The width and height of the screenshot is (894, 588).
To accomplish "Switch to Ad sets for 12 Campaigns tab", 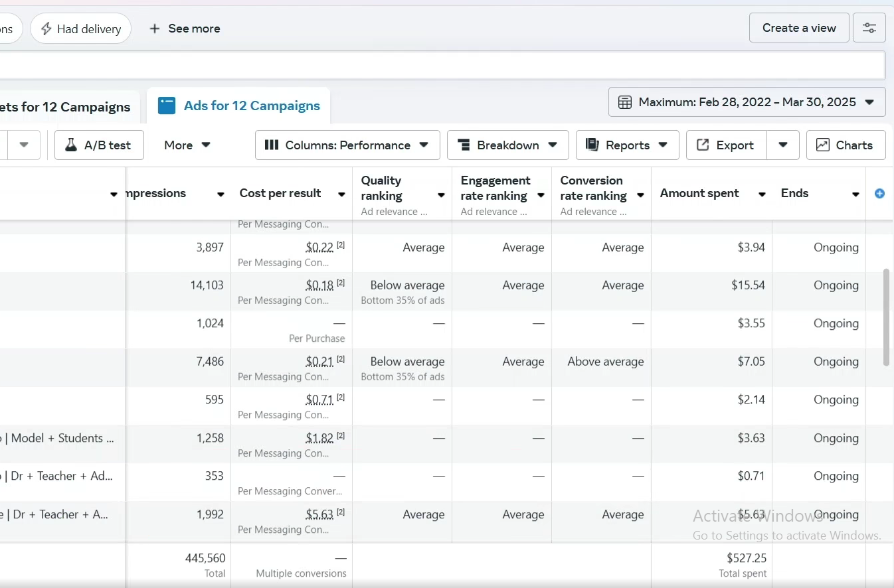I will 66,107.
